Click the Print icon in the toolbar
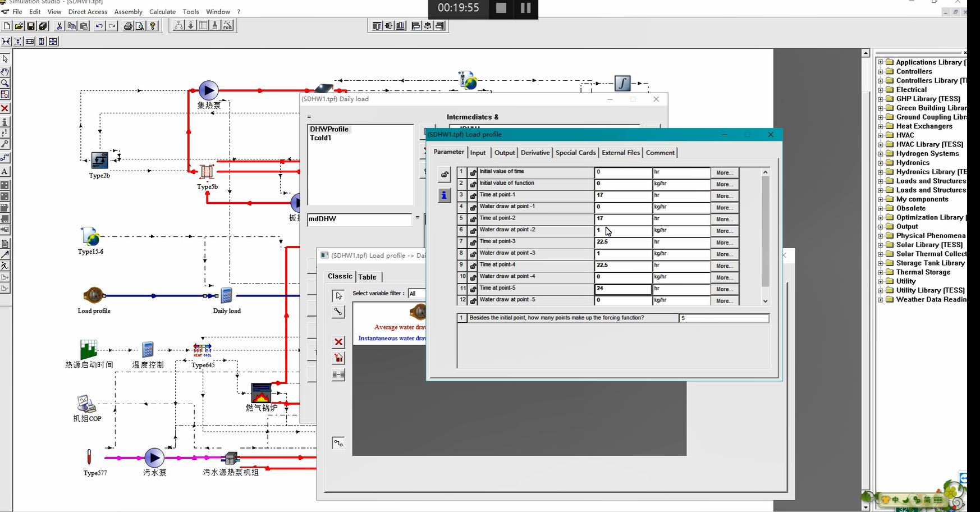This screenshot has height=512, width=980. pyautogui.click(x=128, y=26)
